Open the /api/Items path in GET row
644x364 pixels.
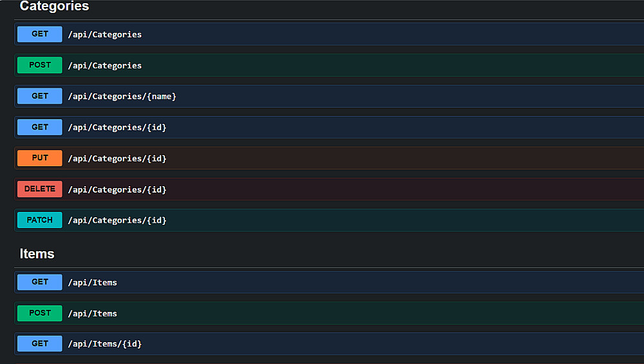point(93,282)
